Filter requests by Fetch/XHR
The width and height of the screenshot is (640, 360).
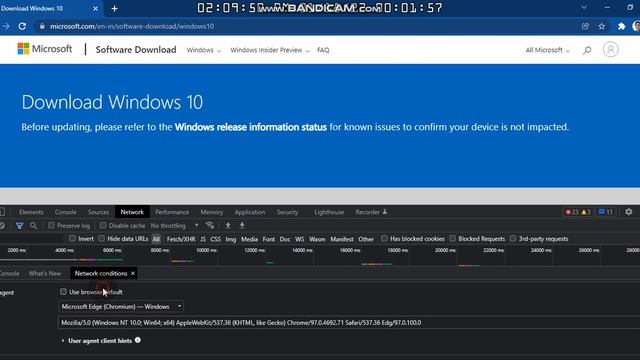tap(181, 239)
